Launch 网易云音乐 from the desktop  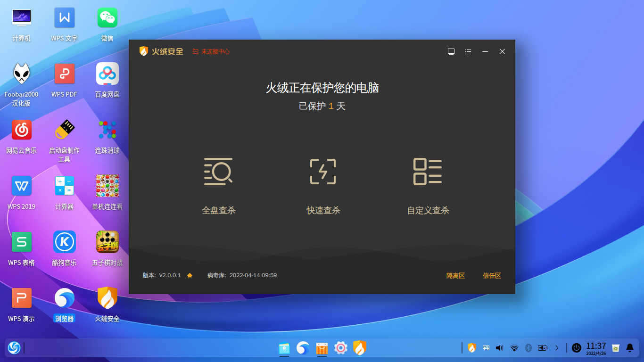(21, 130)
